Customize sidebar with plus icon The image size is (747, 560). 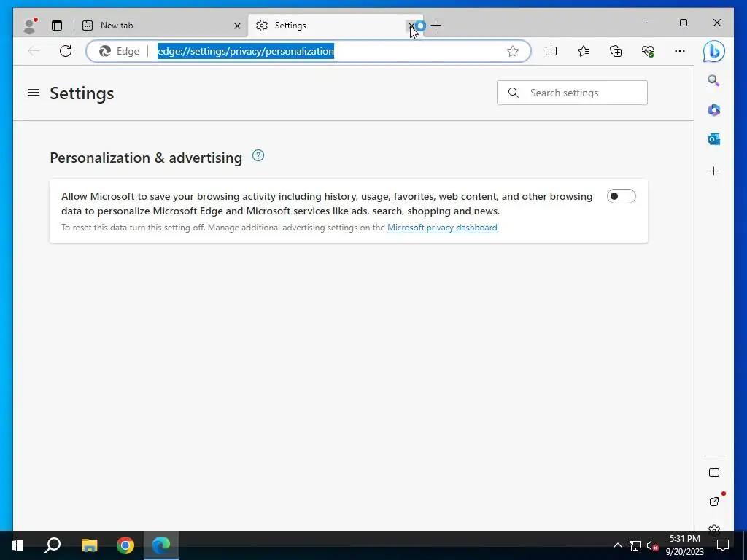713,171
